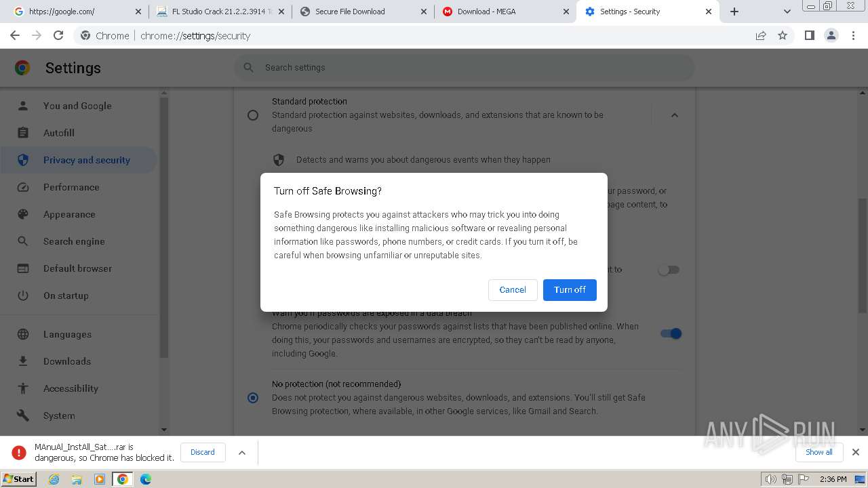868x488 pixels.
Task: Click the volume icon in system tray
Action: tap(770, 479)
